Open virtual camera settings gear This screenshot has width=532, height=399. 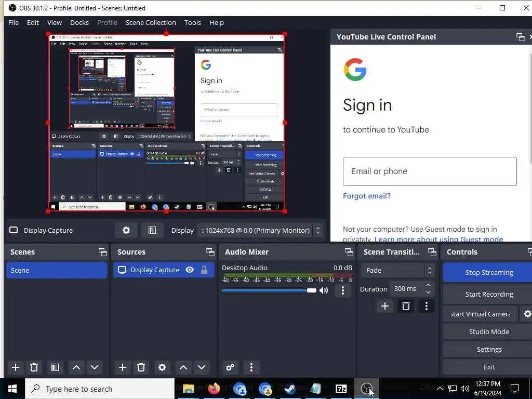[x=527, y=314]
